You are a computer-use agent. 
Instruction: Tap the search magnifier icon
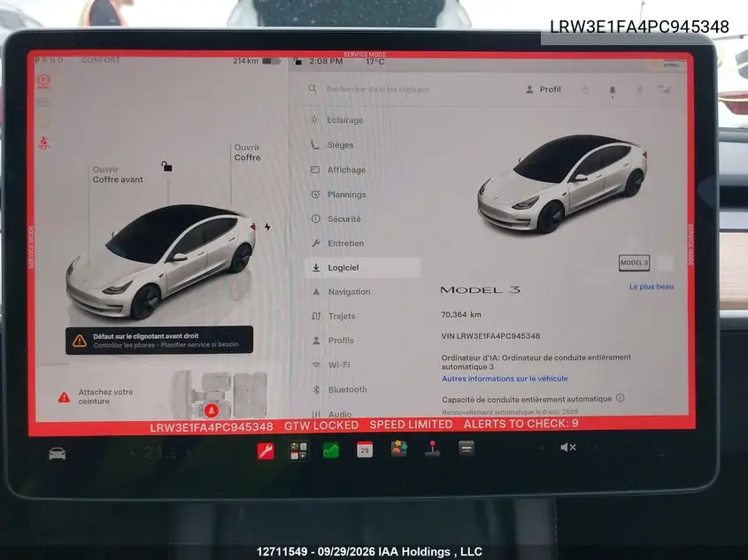point(312,88)
